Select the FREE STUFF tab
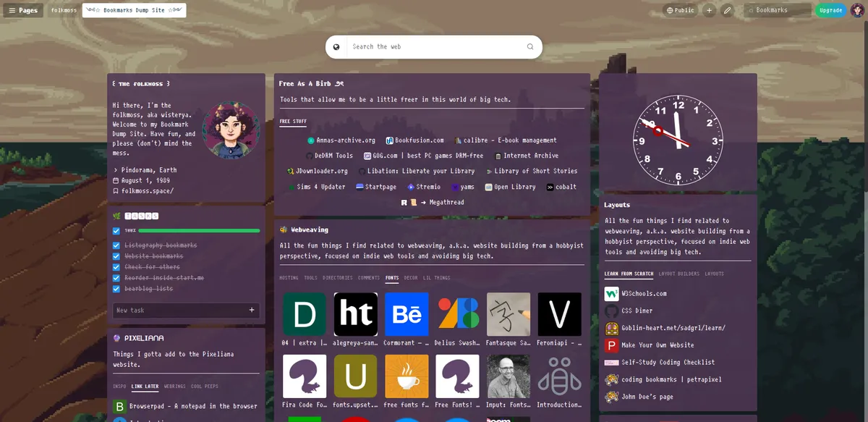 (293, 122)
